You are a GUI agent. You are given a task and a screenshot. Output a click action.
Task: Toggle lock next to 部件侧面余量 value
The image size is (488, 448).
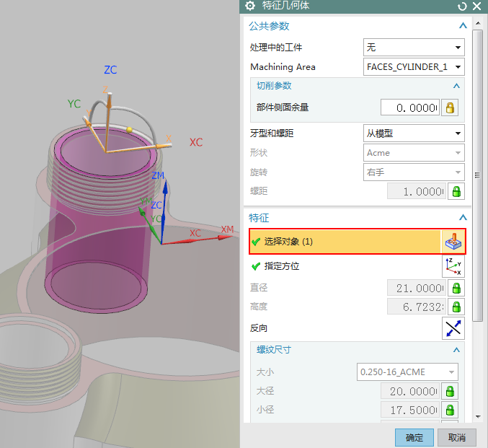click(x=451, y=107)
